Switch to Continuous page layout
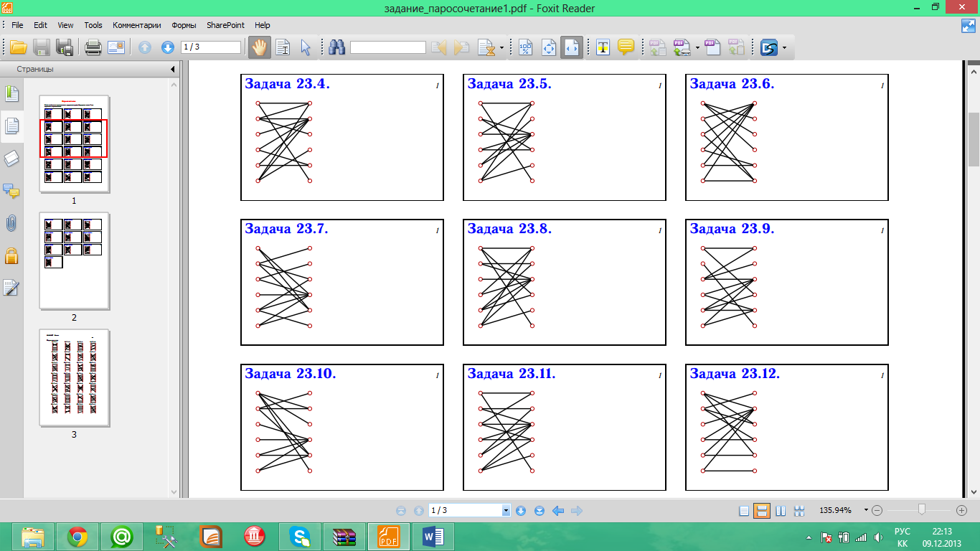This screenshot has height=551, width=980. (x=763, y=511)
